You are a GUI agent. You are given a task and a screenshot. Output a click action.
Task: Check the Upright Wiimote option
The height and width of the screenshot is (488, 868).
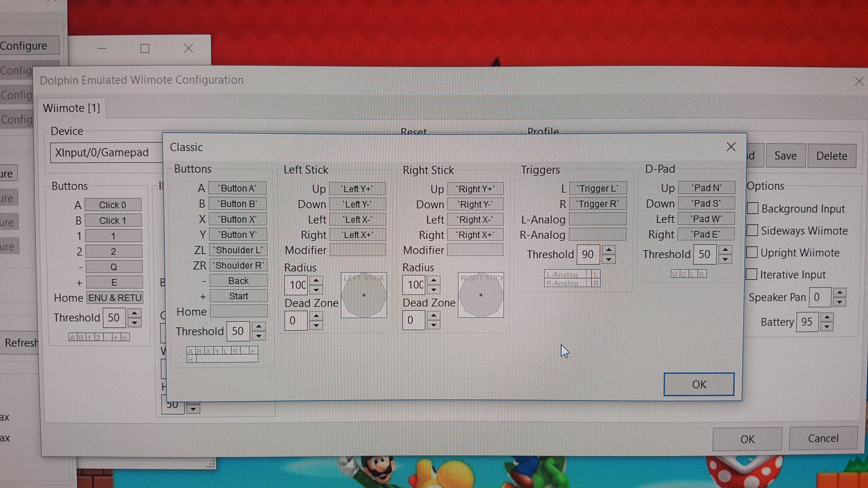coord(752,253)
